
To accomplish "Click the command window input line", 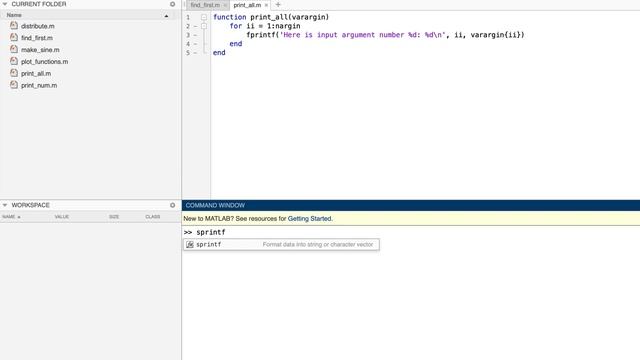I will point(411,232).
